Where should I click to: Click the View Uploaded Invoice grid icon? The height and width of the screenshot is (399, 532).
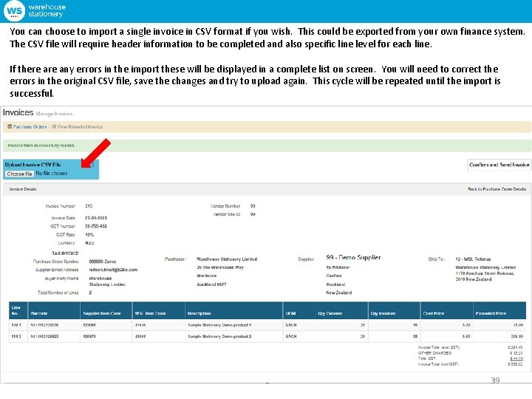point(54,126)
